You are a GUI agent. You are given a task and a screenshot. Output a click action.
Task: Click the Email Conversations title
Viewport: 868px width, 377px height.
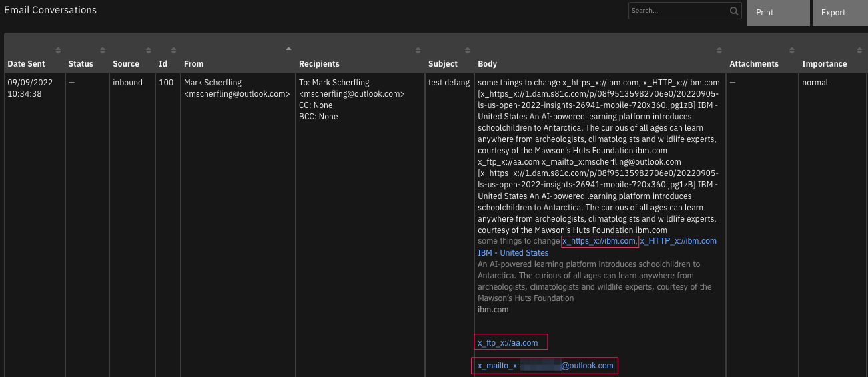[x=51, y=10]
